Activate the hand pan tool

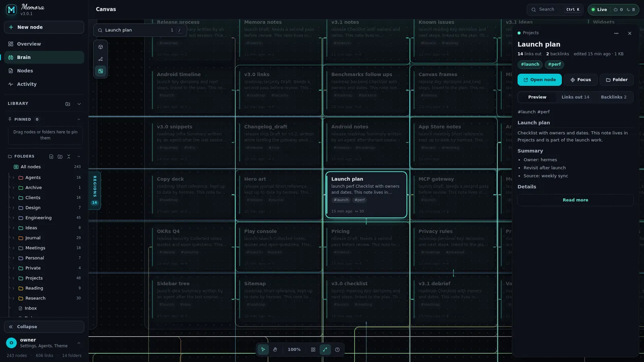pyautogui.click(x=275, y=350)
